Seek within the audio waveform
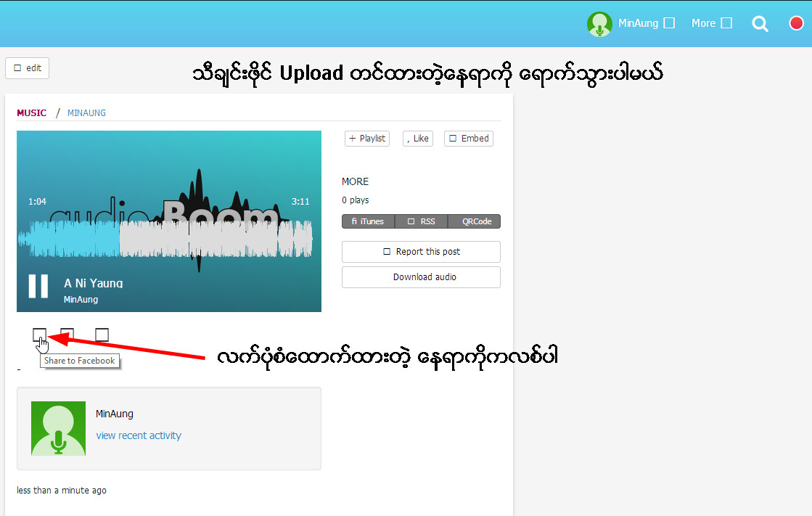The image size is (812, 516). pyautogui.click(x=165, y=239)
